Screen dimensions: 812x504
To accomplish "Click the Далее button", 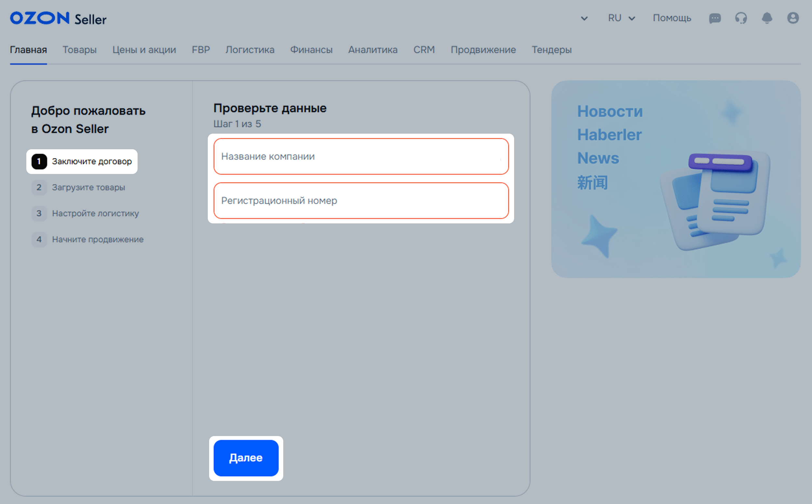I will pos(246,458).
